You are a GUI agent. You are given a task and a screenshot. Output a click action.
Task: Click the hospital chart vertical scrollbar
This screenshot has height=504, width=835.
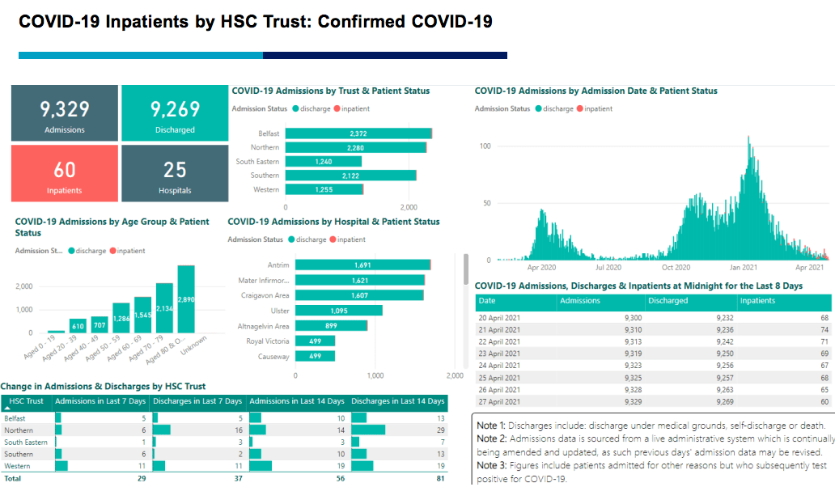coord(466,269)
